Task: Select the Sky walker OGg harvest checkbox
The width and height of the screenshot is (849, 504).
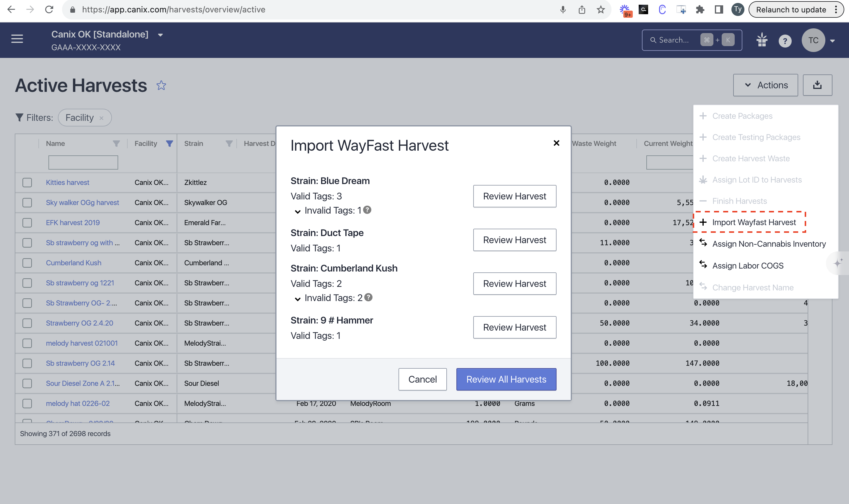Action: 27,202
